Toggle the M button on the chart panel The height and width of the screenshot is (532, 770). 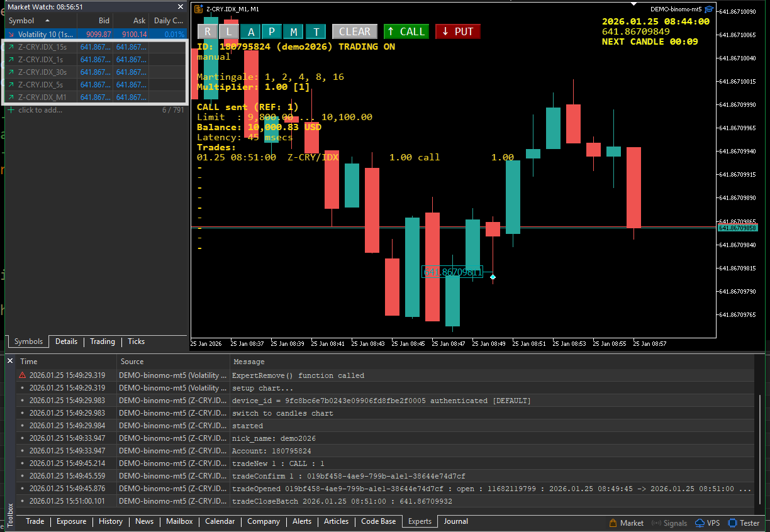coord(294,31)
